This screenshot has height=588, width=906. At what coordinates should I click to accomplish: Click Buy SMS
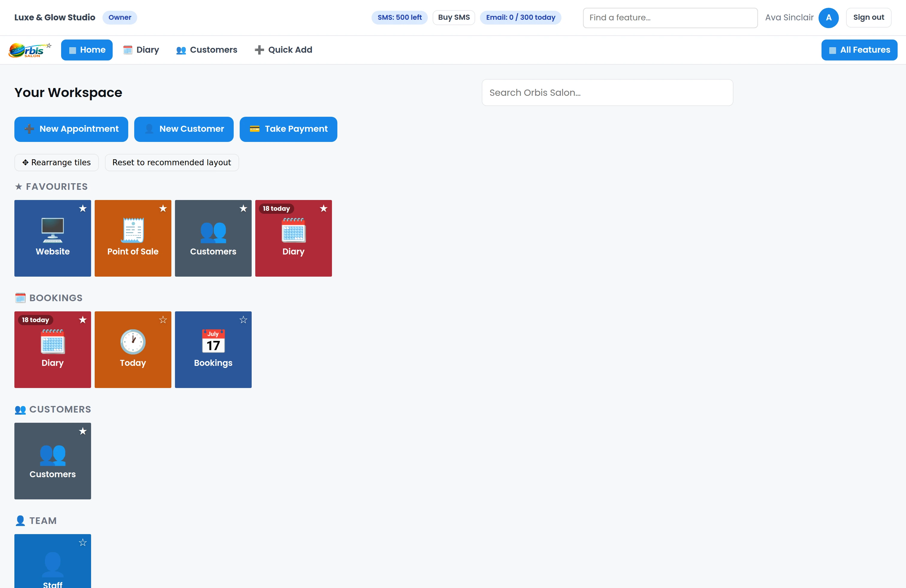[454, 17]
